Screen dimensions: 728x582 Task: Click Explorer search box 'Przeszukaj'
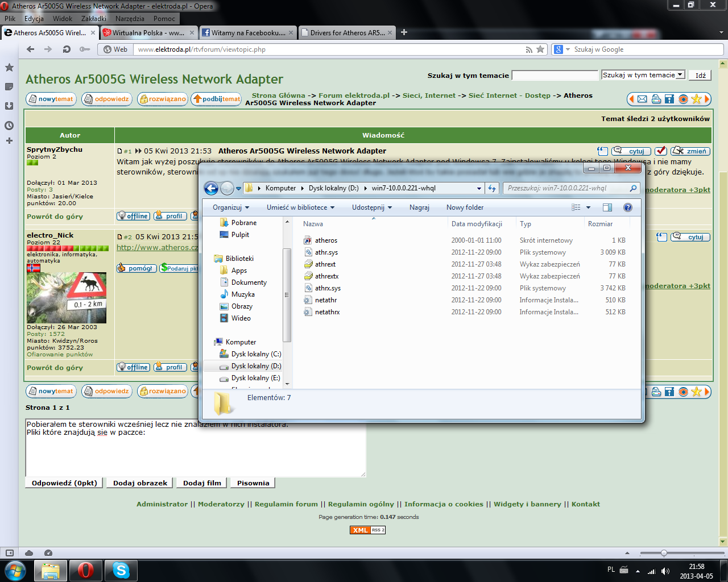click(572, 188)
